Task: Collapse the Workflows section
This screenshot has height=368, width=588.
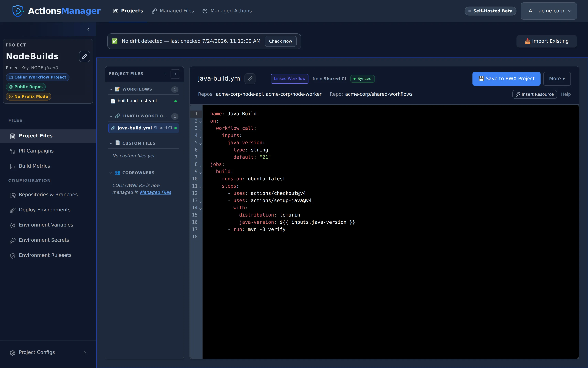Action: (x=111, y=89)
